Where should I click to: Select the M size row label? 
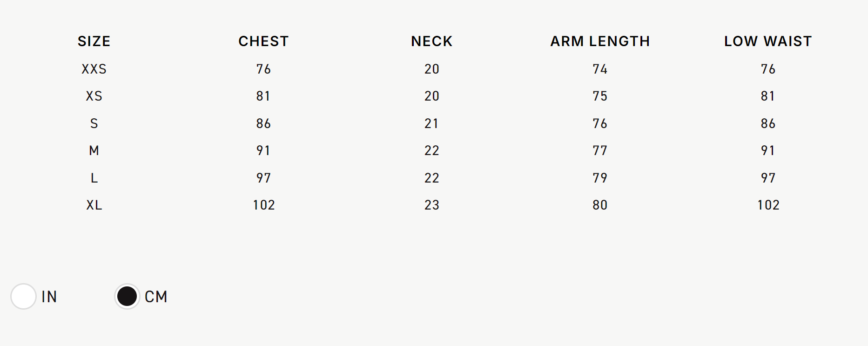point(94,150)
